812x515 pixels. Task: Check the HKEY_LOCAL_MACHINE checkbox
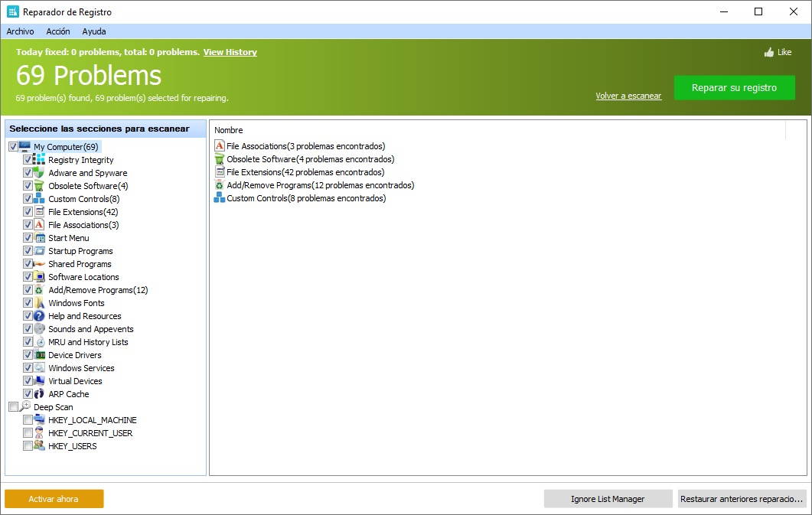point(28,420)
